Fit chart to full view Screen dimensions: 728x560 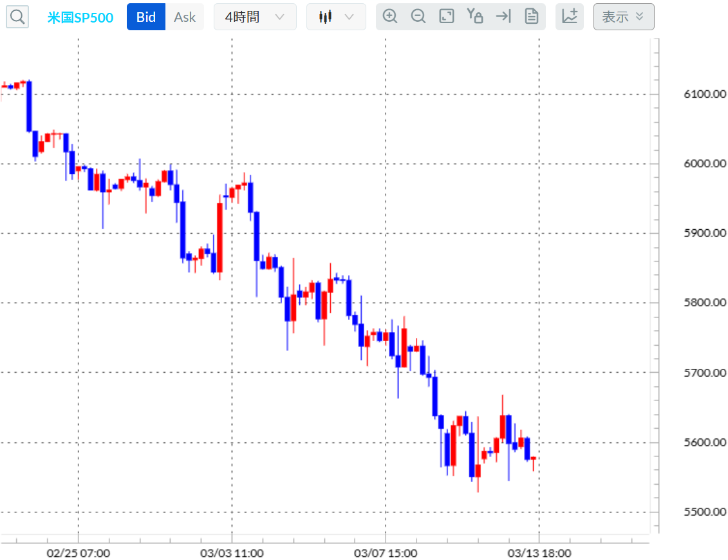447,17
